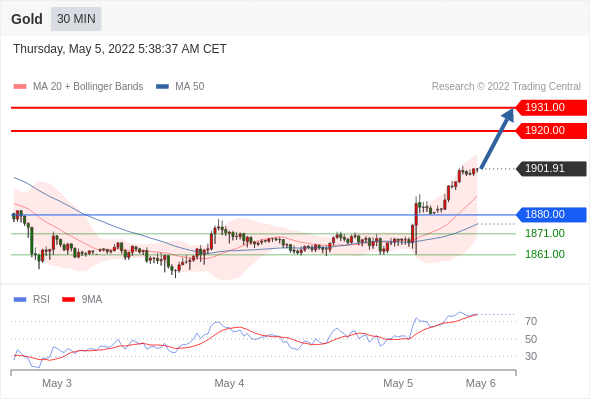This screenshot has width=590, height=400.
Task: Click the 30 MIN timeframe button
Action: click(76, 19)
